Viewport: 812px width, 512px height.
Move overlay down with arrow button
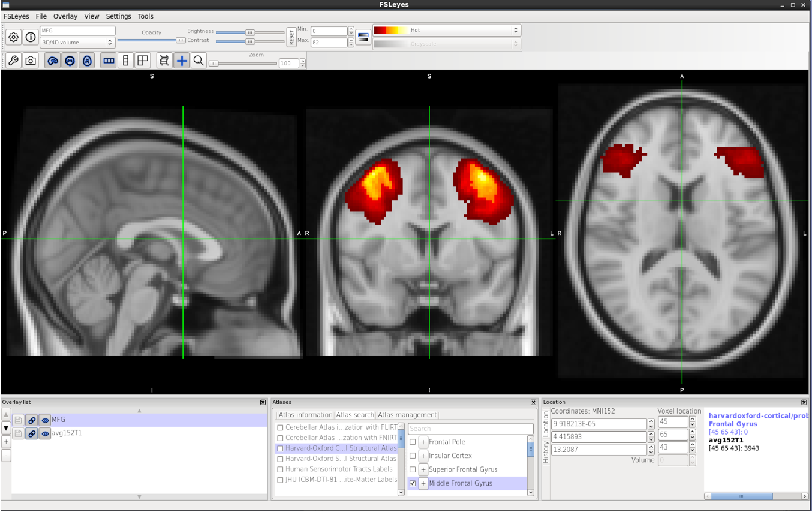tap(6, 428)
